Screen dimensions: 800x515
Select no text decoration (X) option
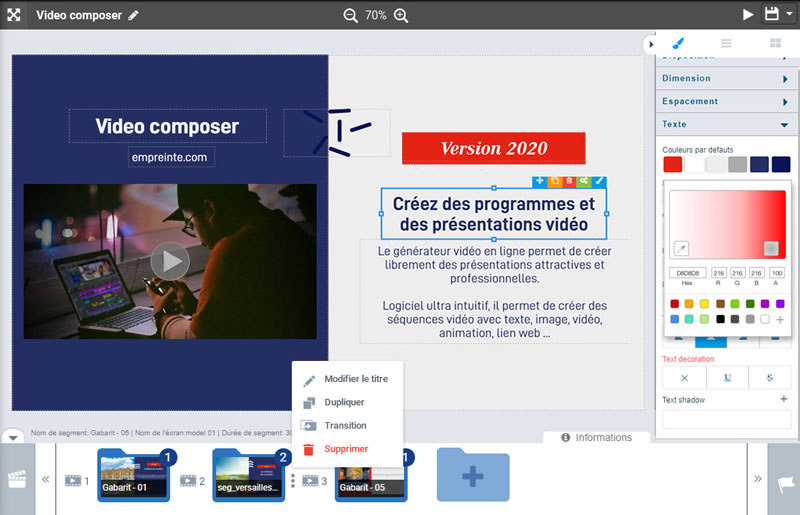pos(684,378)
